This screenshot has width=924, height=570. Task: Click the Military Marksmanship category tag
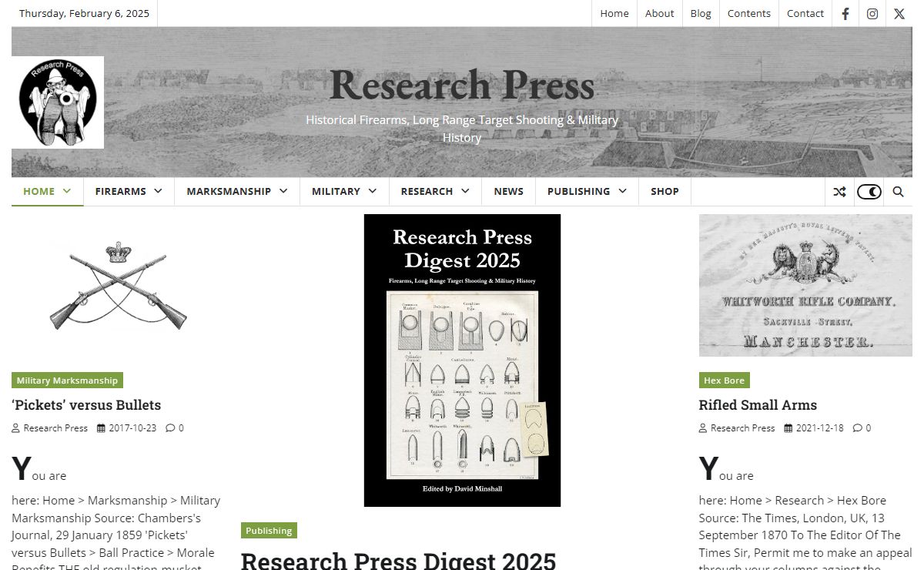[67, 381]
